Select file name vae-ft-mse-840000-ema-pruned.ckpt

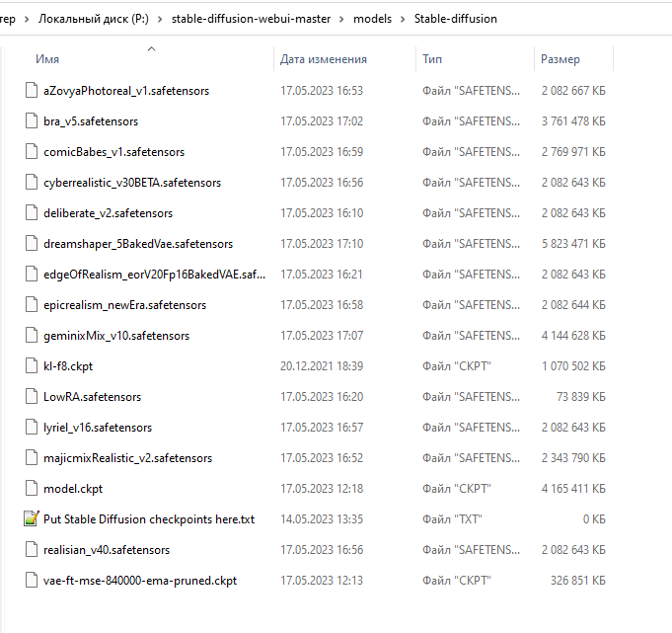[140, 581]
